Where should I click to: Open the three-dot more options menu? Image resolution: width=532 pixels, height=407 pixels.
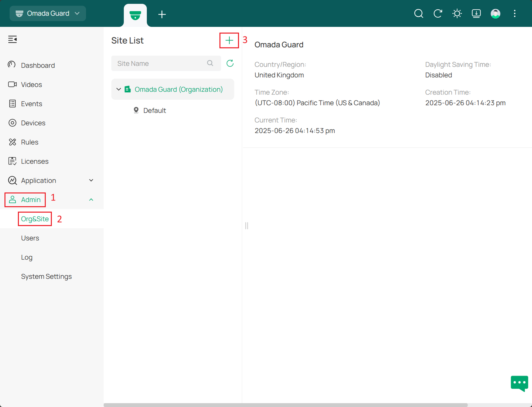pyautogui.click(x=515, y=14)
